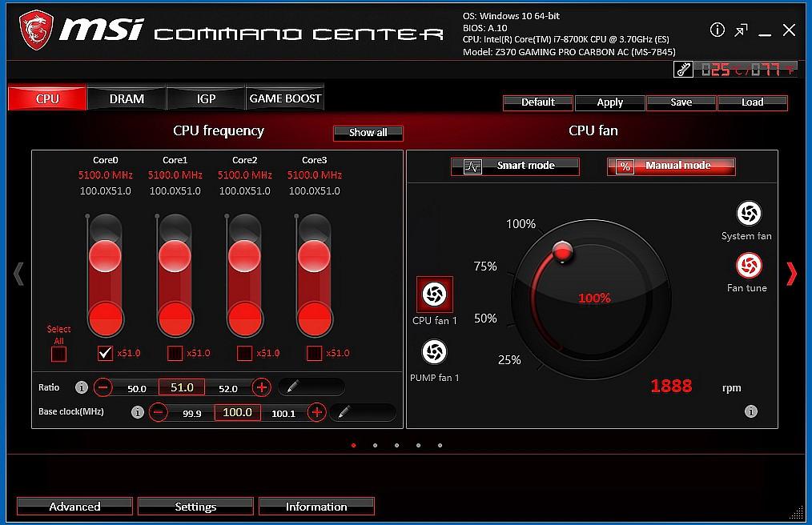Go to next page with right arrow
The height and width of the screenshot is (525, 812).
click(x=792, y=274)
